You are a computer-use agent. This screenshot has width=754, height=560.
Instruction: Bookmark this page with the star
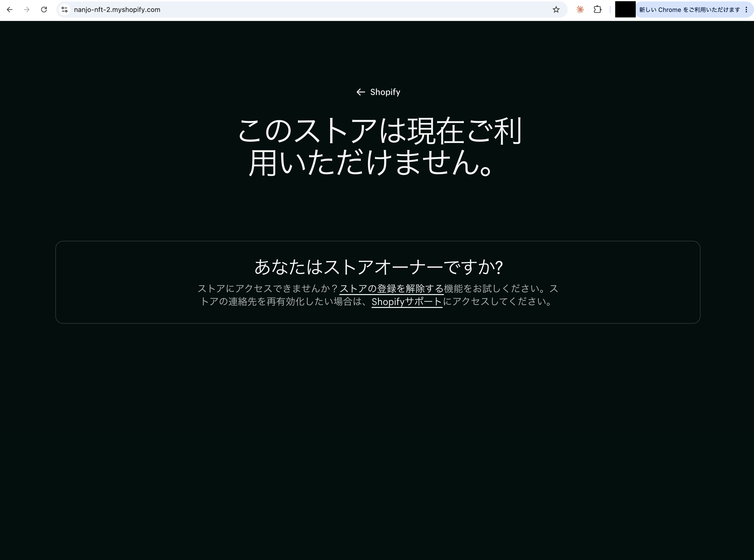[556, 10]
